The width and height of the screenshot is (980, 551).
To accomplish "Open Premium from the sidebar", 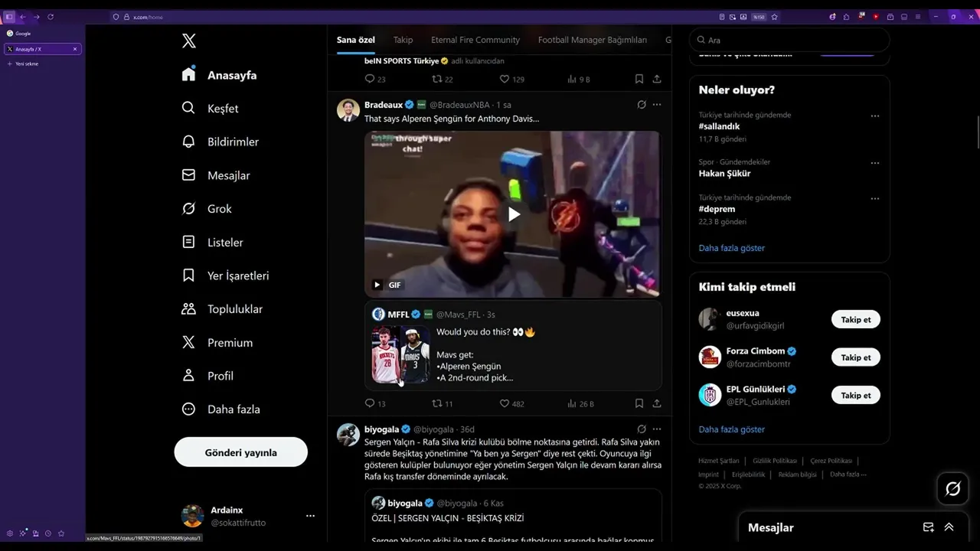I will click(217, 342).
